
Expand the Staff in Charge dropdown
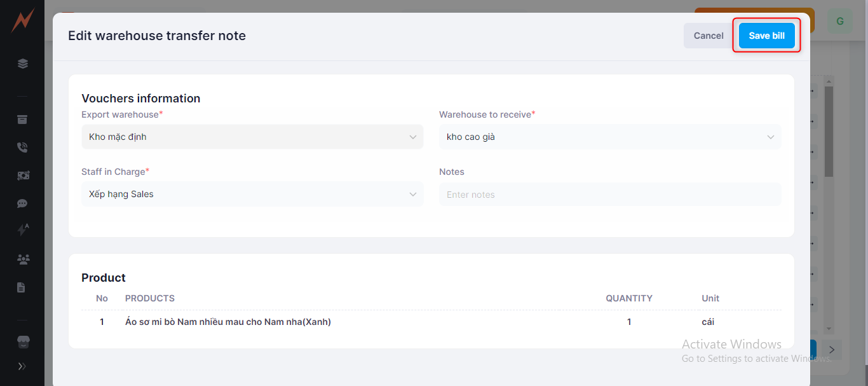[x=252, y=194]
